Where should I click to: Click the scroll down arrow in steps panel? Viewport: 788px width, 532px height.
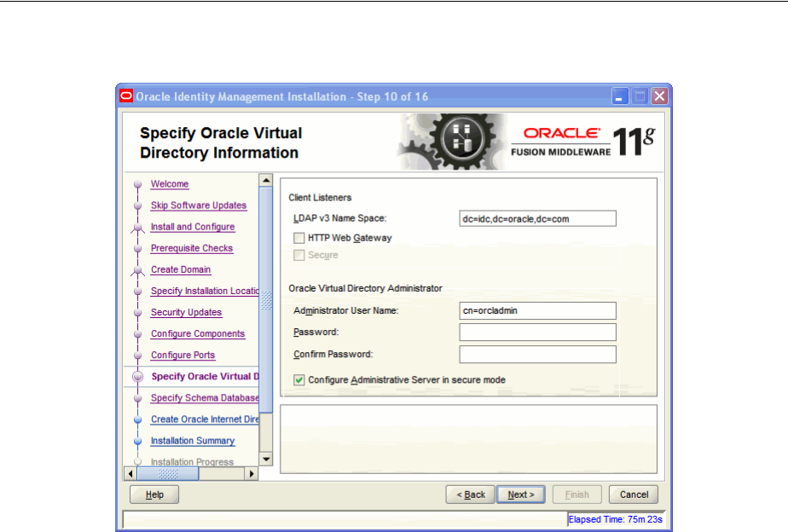tap(266, 460)
